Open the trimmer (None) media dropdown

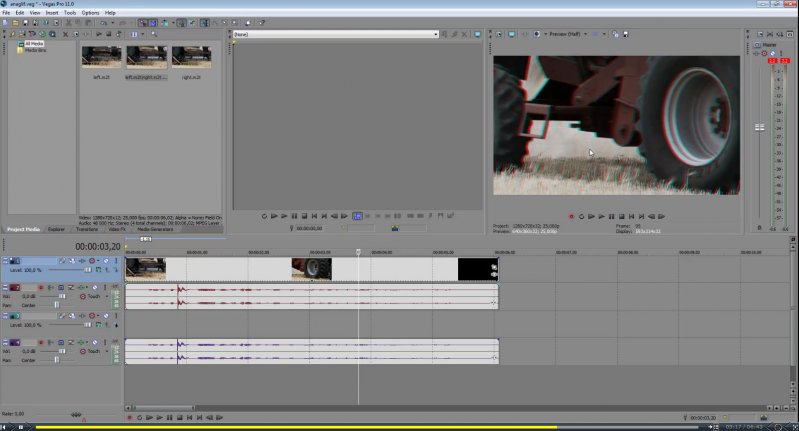[335, 34]
